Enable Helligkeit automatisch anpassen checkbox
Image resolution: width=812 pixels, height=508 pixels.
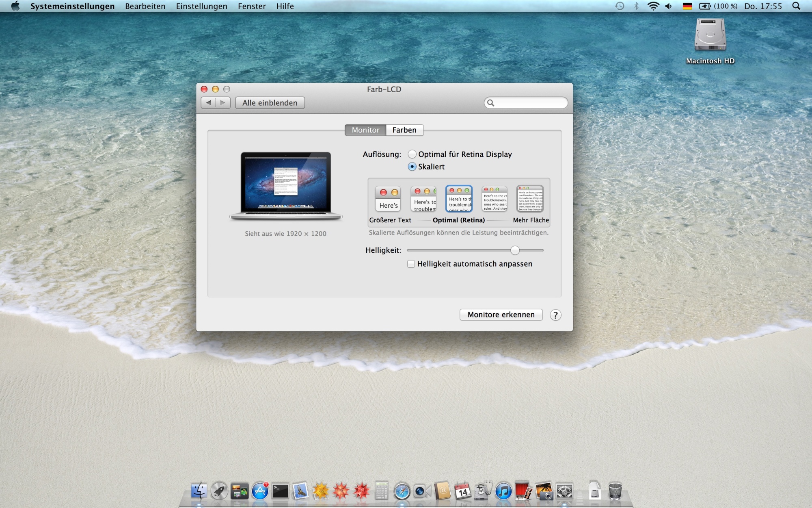(411, 264)
